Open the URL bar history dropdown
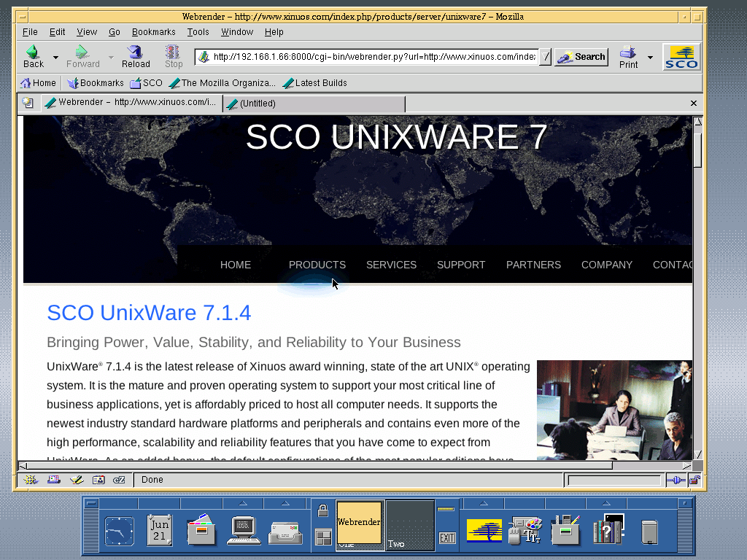This screenshot has height=560, width=747. tap(545, 57)
